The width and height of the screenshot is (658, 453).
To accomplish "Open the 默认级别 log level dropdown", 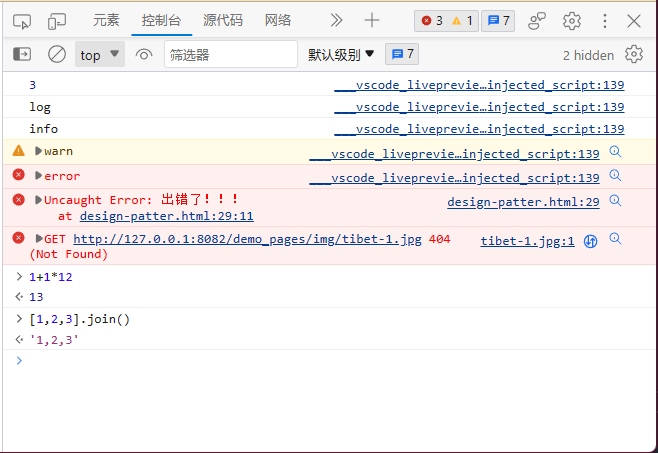I will pos(341,55).
